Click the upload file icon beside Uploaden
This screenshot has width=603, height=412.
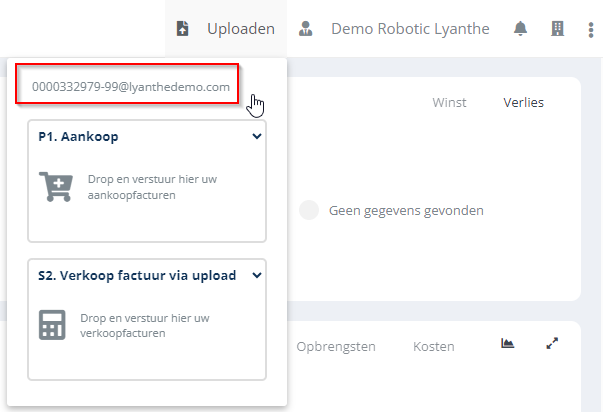(182, 29)
